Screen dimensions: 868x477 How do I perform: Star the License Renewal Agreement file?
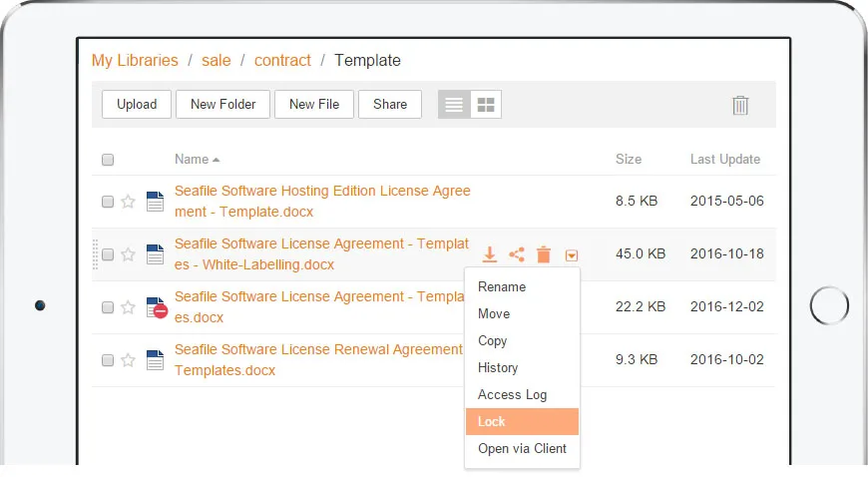point(128,360)
